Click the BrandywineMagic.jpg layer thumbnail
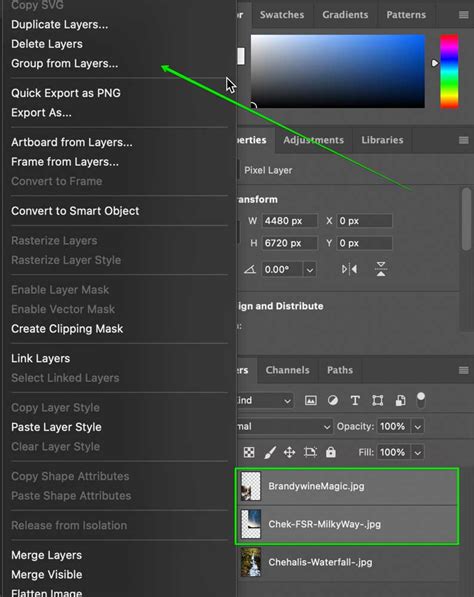The height and width of the screenshot is (597, 474). [251, 486]
